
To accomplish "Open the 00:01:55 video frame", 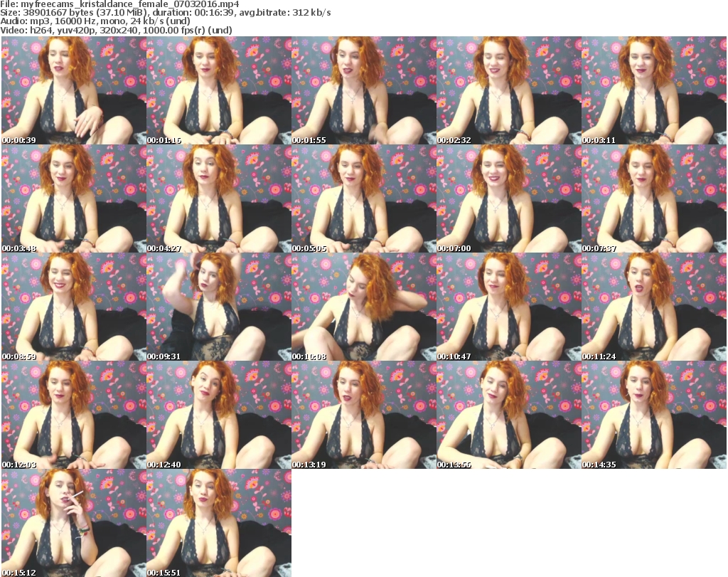I will point(363,90).
